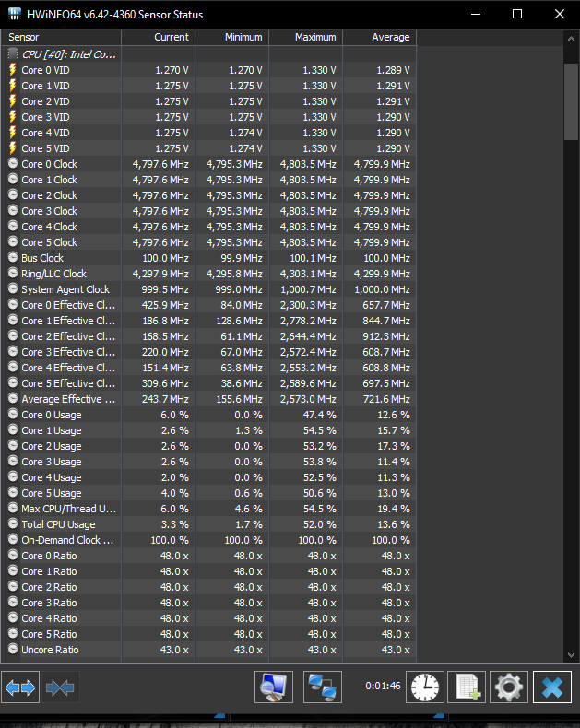Click the expand columns arrows button
The height and width of the screenshot is (728, 580).
click(x=20, y=687)
